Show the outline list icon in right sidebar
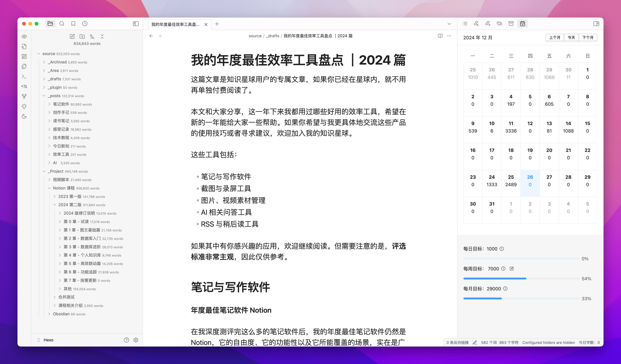 pos(465,24)
